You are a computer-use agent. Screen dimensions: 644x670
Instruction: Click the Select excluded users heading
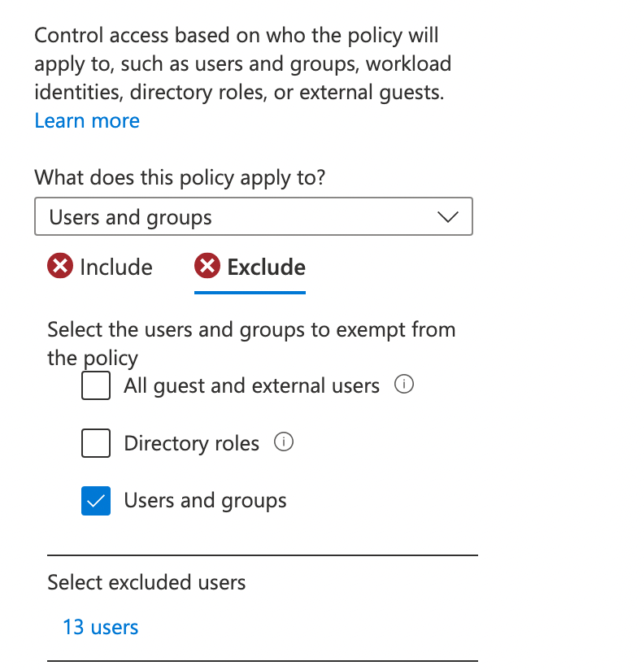pos(146,582)
